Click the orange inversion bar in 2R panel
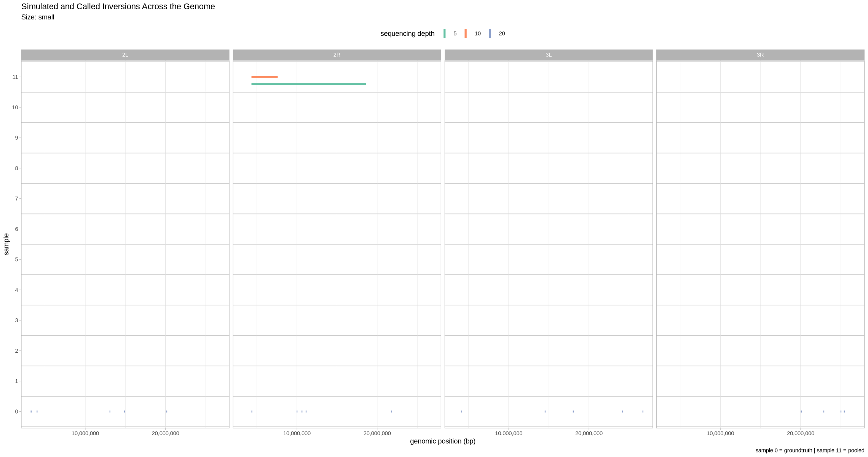Screen dimensions: 868x457 click(265, 77)
